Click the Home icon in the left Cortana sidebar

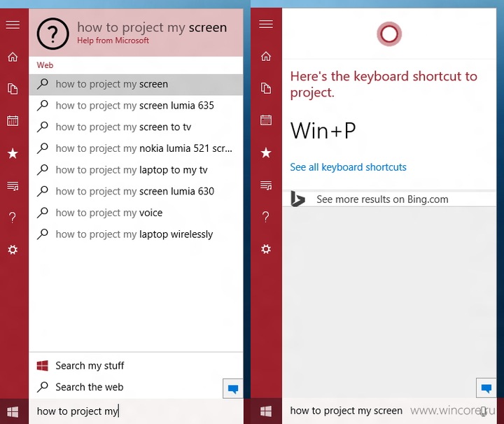[x=13, y=57]
